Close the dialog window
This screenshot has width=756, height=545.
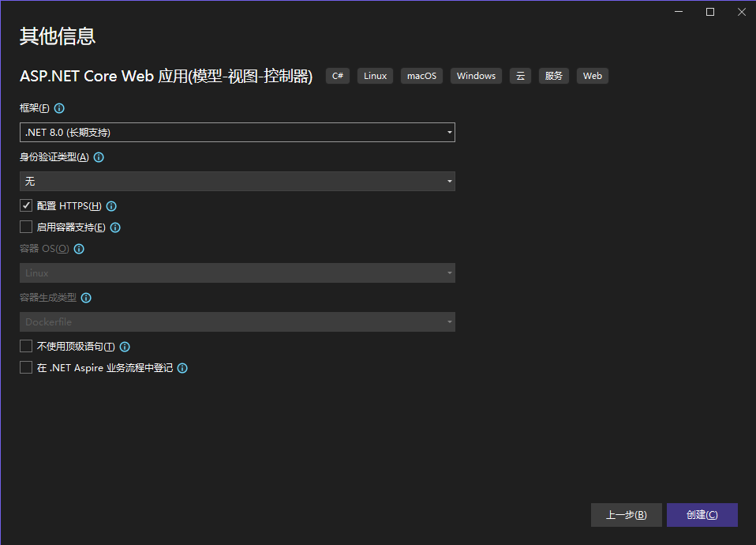[x=742, y=12]
